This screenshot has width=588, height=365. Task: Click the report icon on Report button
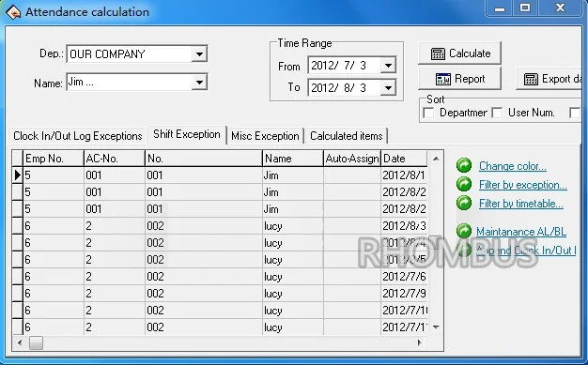click(442, 79)
